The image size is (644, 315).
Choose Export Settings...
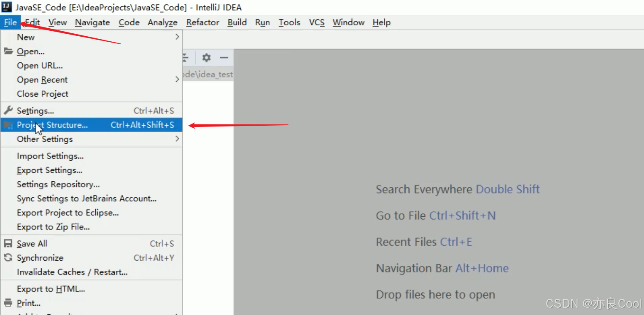pyautogui.click(x=92, y=170)
